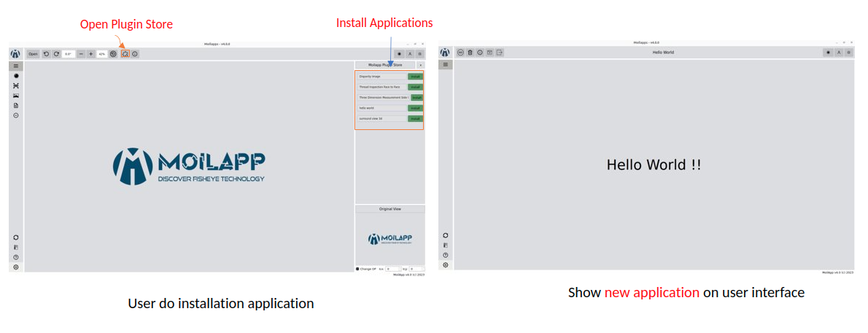Screen dimensions: 868x333
Task: Open settings gear in Hello World sidebar
Action: click(x=446, y=265)
